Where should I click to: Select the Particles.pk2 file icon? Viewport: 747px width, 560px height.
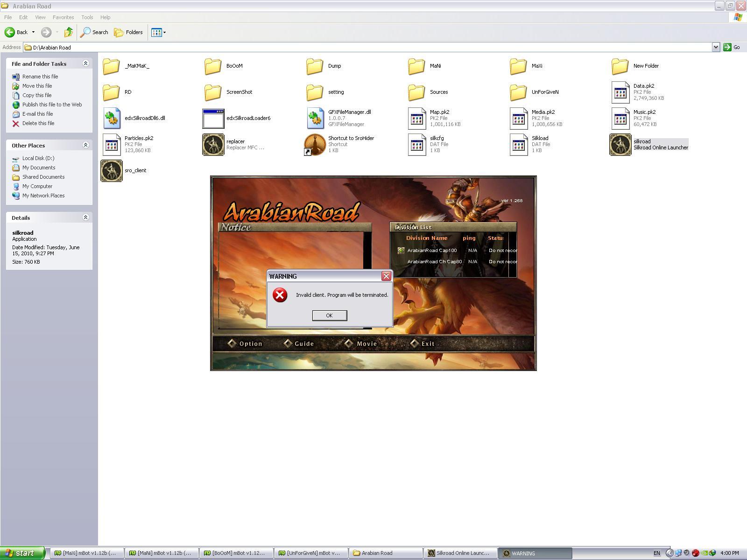tap(111, 145)
